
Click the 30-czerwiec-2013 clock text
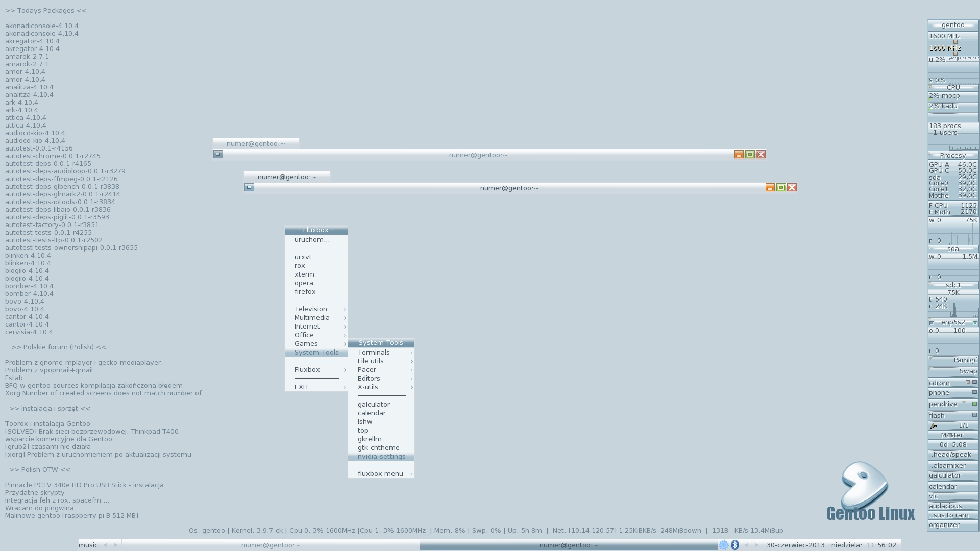[831, 545]
